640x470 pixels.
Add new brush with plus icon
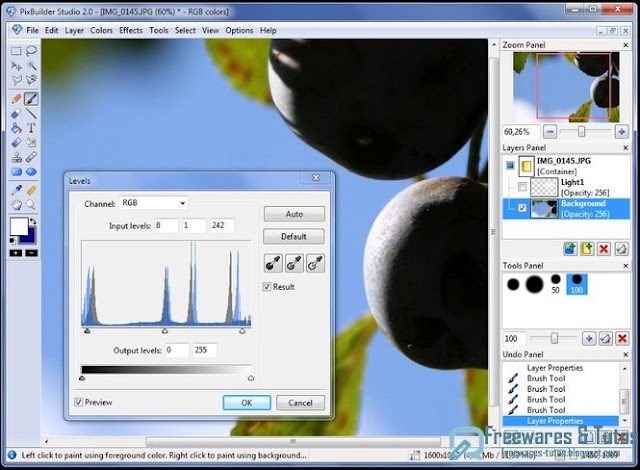(x=589, y=338)
